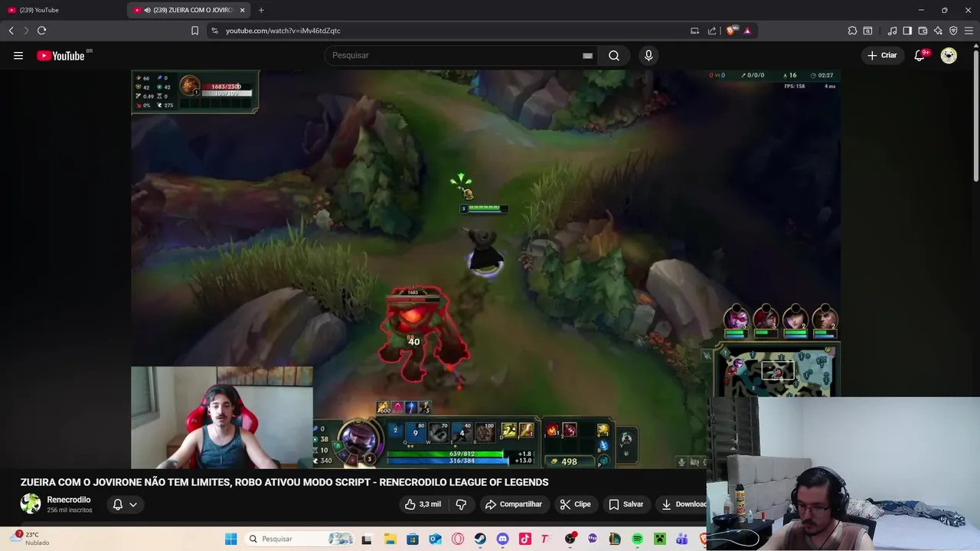Open Spotify from the taskbar
980x551 pixels.
coord(637,539)
